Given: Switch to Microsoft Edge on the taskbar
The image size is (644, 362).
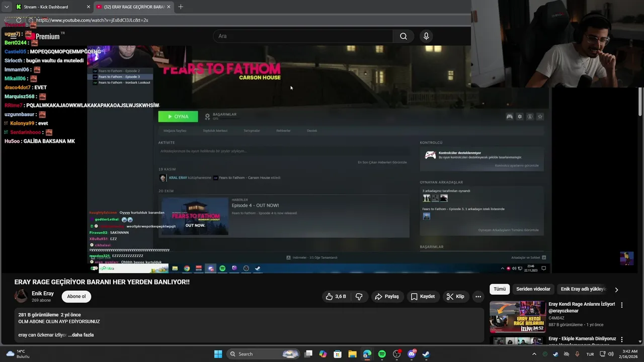Looking at the screenshot, I should [367, 354].
